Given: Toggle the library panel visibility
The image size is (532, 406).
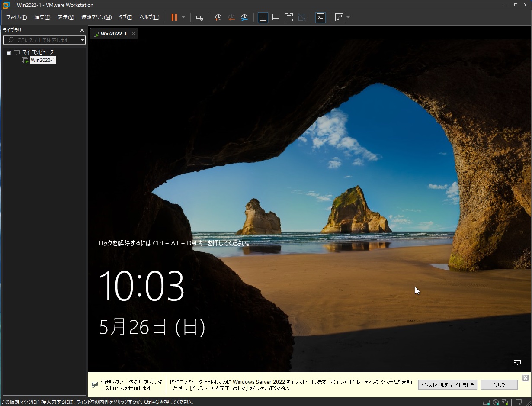Looking at the screenshot, I should click(263, 17).
